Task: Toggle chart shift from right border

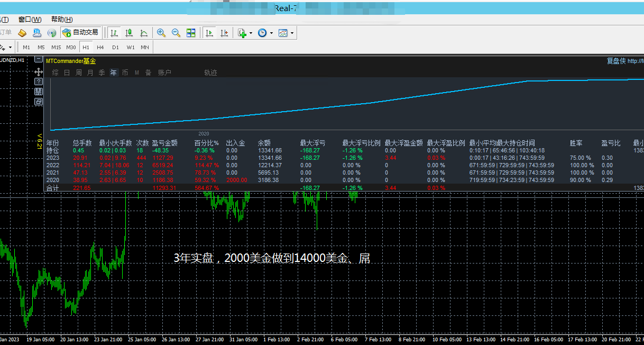Action: click(x=224, y=33)
